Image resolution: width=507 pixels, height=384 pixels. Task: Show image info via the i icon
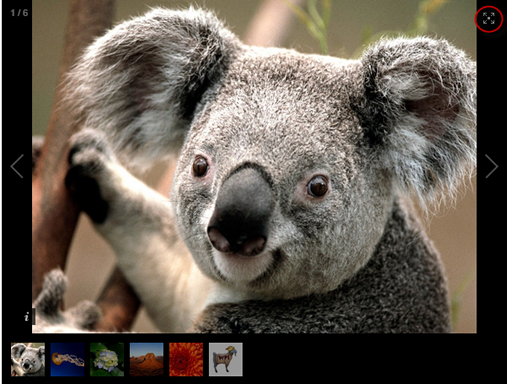[27, 316]
